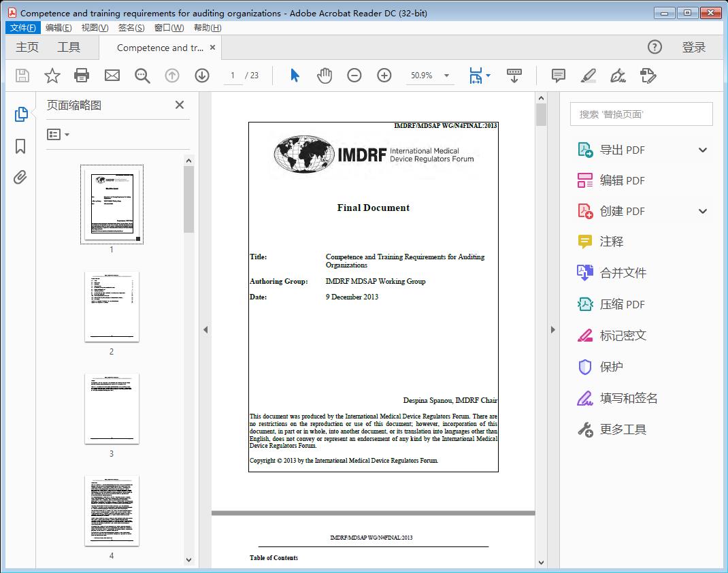Open the 注释 comment tool

coord(600,242)
